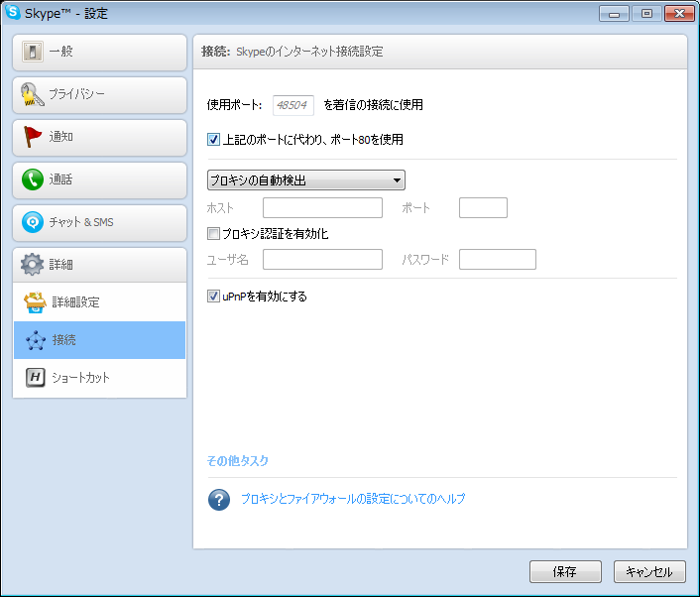Open チャット & SMS settings
700x597 pixels.
pyautogui.click(x=99, y=223)
